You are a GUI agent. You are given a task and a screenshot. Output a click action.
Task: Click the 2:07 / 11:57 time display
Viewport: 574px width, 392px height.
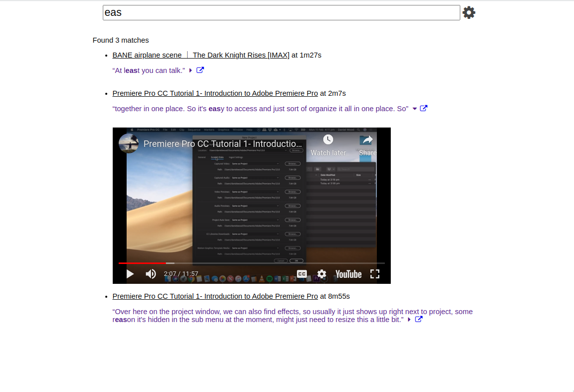tap(181, 274)
